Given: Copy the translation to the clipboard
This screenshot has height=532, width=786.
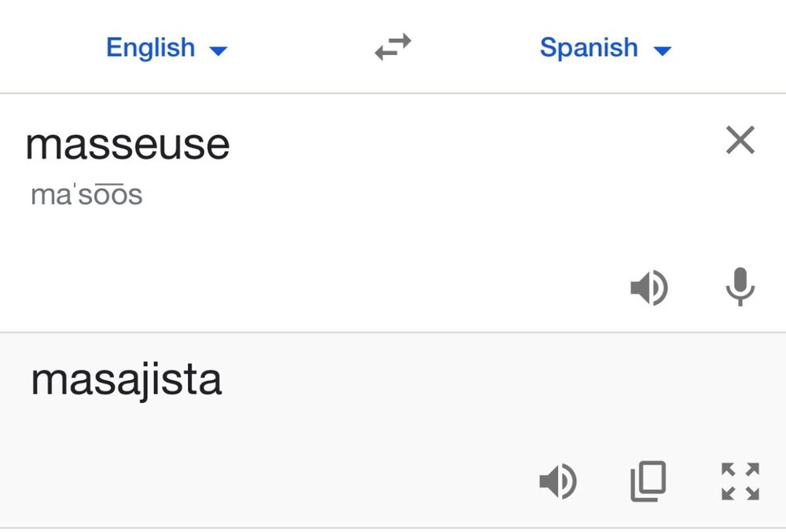Looking at the screenshot, I should [x=648, y=481].
